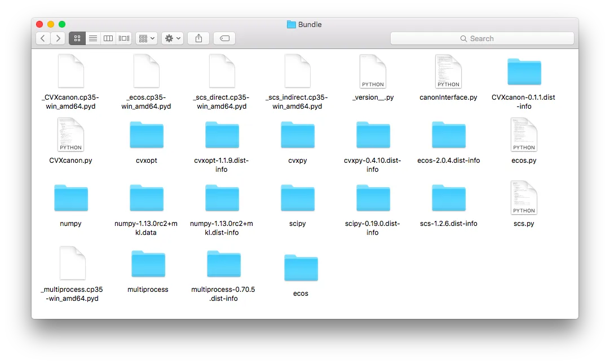Select the numpy-1.13.0rc2+mkl.dist-info folder icon
Image resolution: width=610 pixels, height=364 pixels.
pyautogui.click(x=222, y=198)
